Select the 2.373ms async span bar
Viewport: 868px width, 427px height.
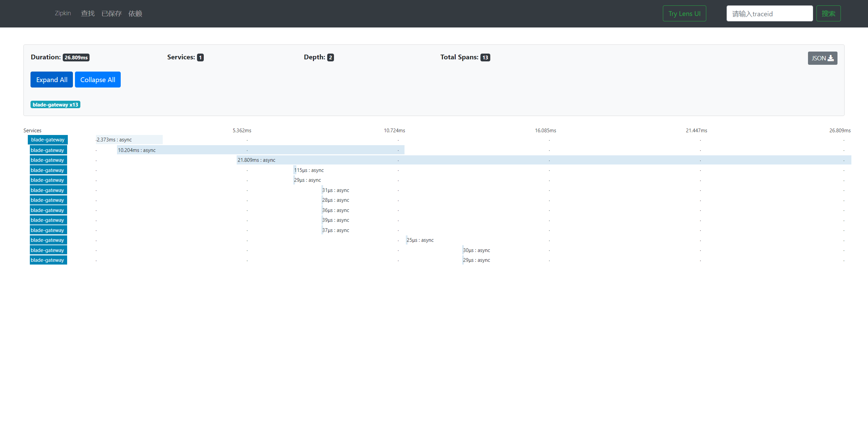pyautogui.click(x=129, y=140)
